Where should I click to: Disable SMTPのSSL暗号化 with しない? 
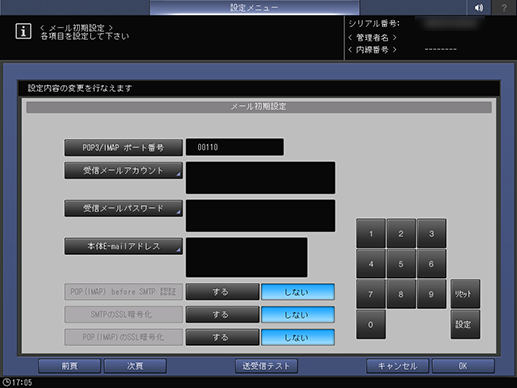(x=298, y=315)
